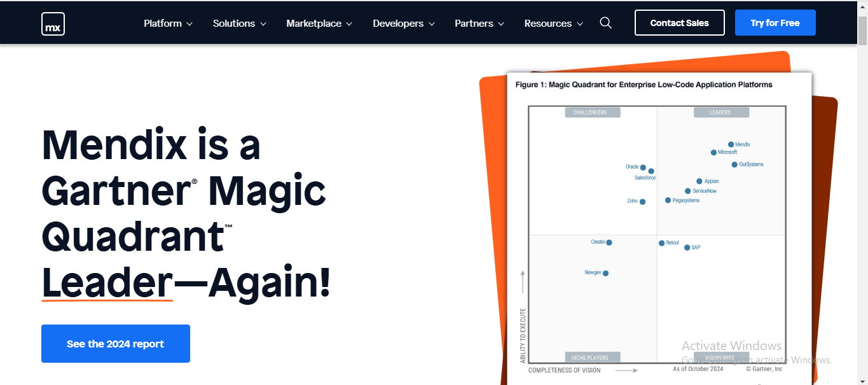Click the scrollbar up arrow
Screen dimensions: 868x385
click(862, 6)
